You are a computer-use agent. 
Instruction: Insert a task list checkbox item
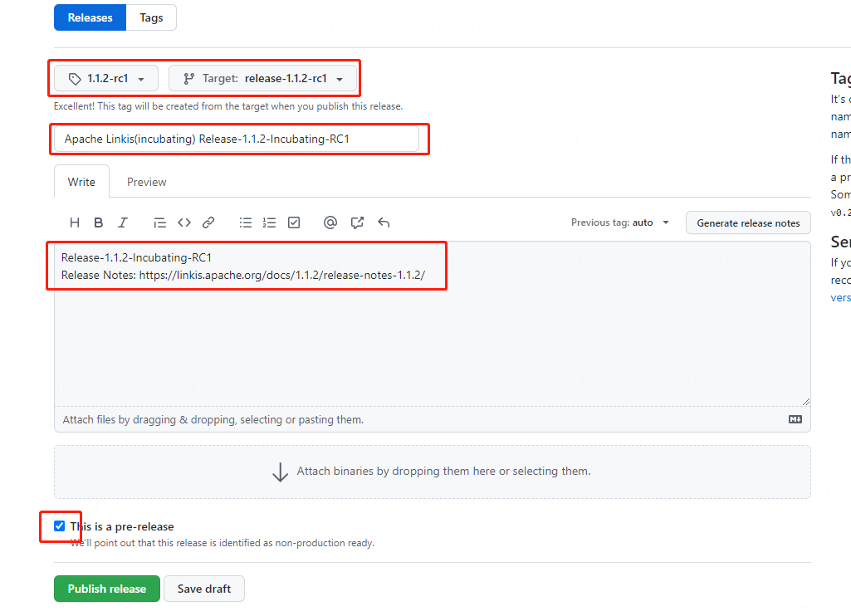pos(294,222)
